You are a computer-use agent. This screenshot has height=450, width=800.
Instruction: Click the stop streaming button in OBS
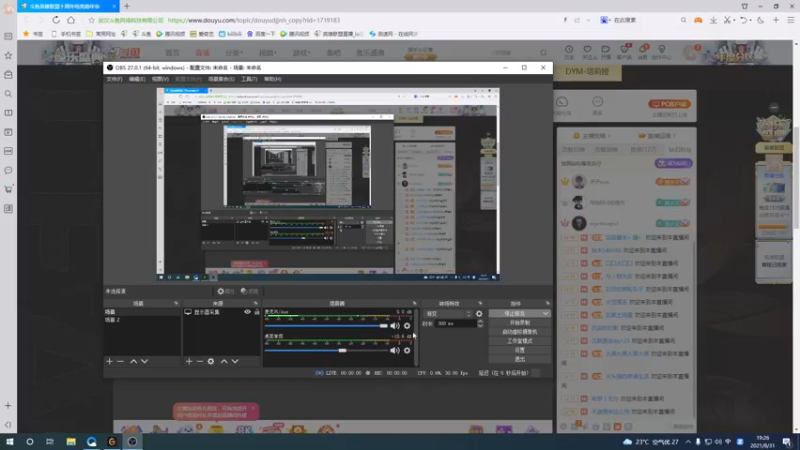(x=514, y=313)
